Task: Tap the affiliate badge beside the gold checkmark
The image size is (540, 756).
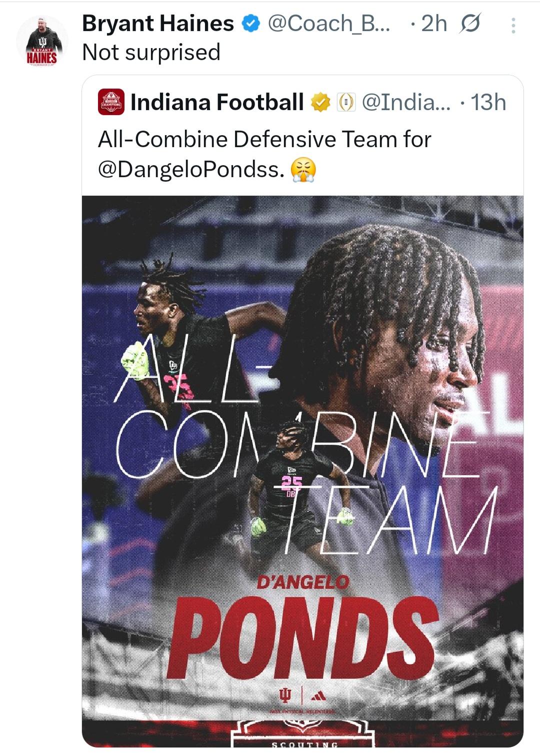Action: pyautogui.click(x=346, y=103)
